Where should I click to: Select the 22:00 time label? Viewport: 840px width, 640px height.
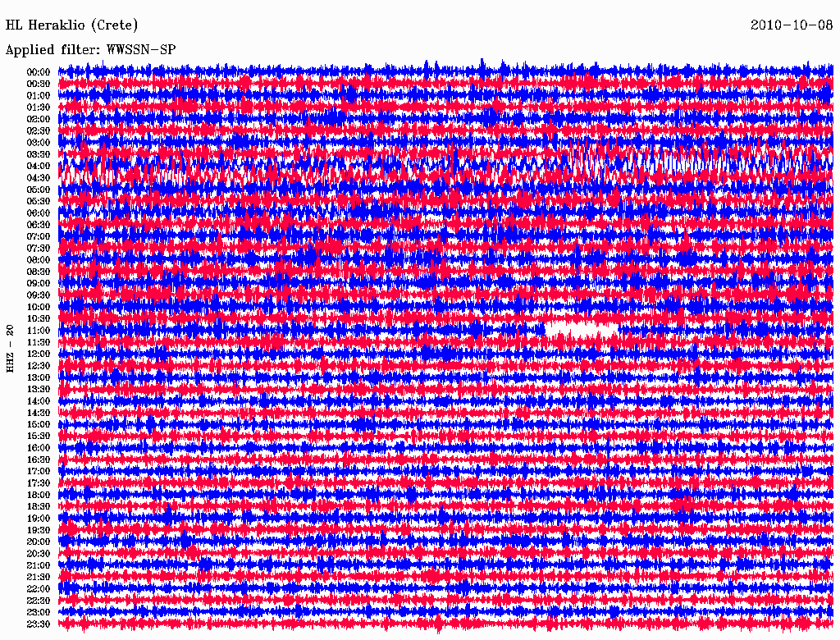click(39, 589)
